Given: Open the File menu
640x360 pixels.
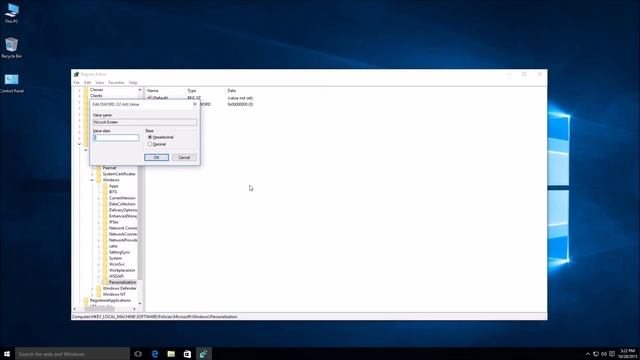Looking at the screenshot, I should (x=77, y=82).
